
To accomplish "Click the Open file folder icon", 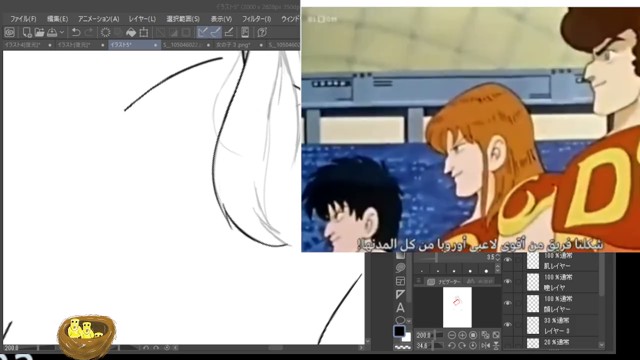I will 39,32.
